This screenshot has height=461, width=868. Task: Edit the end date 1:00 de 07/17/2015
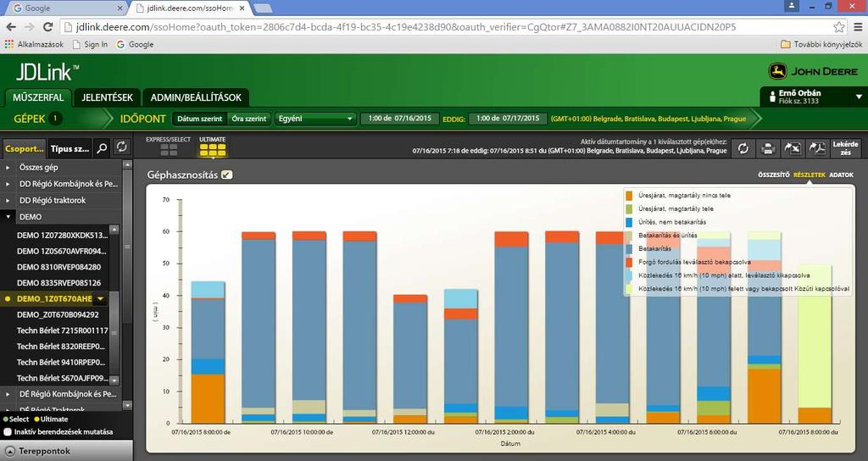pos(508,119)
